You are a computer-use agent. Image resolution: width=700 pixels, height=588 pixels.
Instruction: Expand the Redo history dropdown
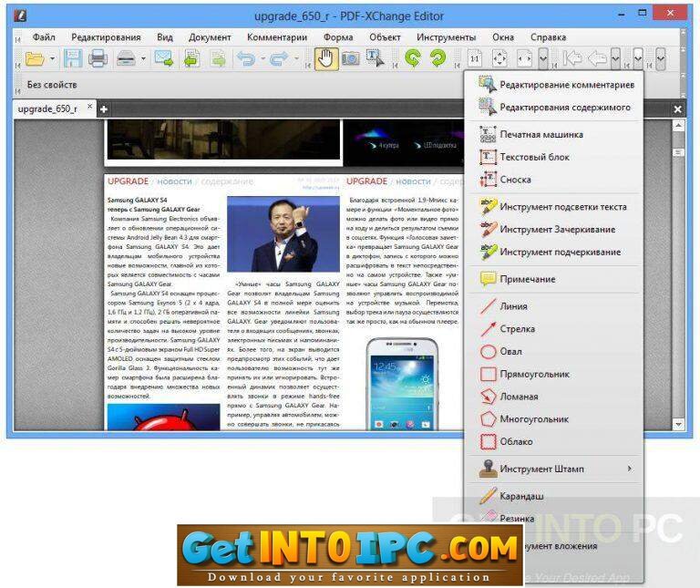click(x=296, y=58)
